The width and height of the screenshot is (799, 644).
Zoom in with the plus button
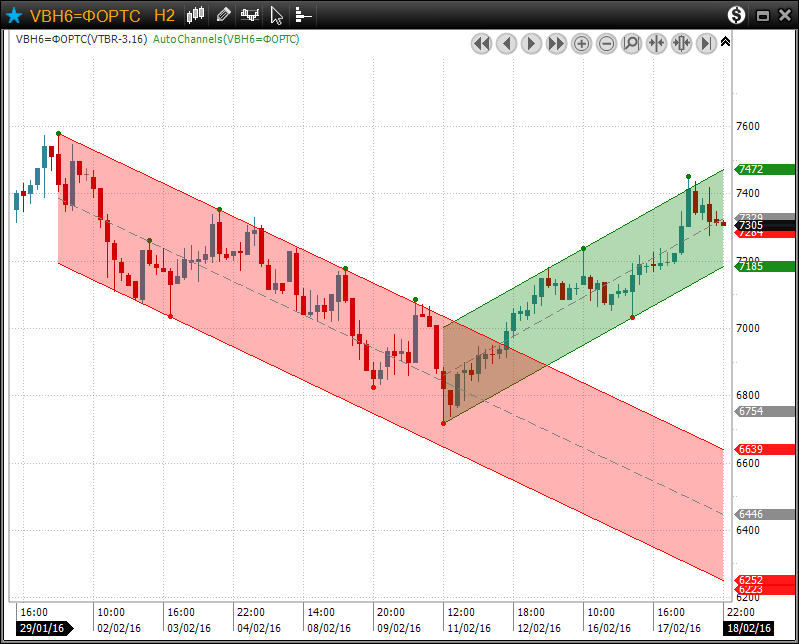(x=582, y=43)
